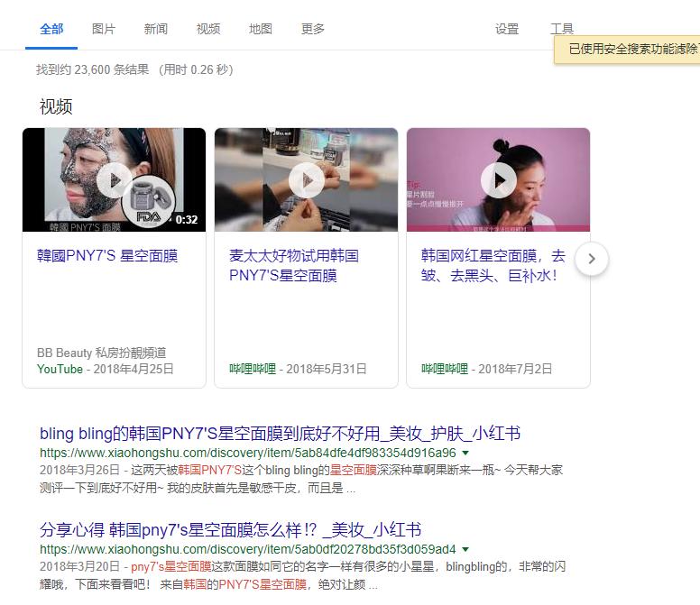Open video title 麦太太好物试用韩国PNY7'S星空面膜

pyautogui.click(x=294, y=265)
